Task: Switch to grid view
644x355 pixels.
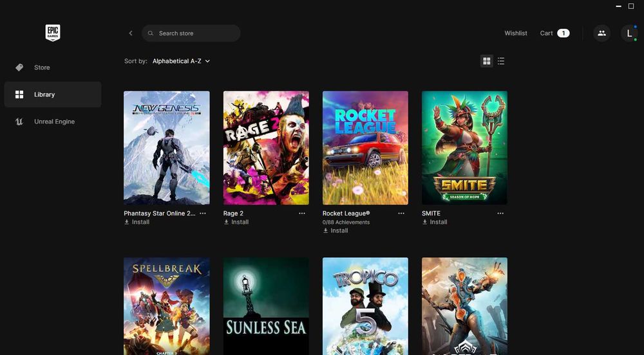Action: (487, 61)
